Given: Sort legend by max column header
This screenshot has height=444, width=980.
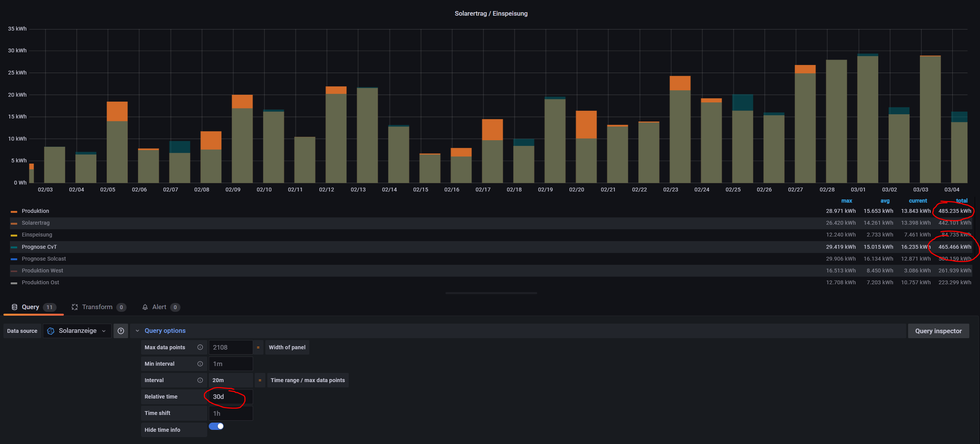Looking at the screenshot, I should pyautogui.click(x=846, y=201).
